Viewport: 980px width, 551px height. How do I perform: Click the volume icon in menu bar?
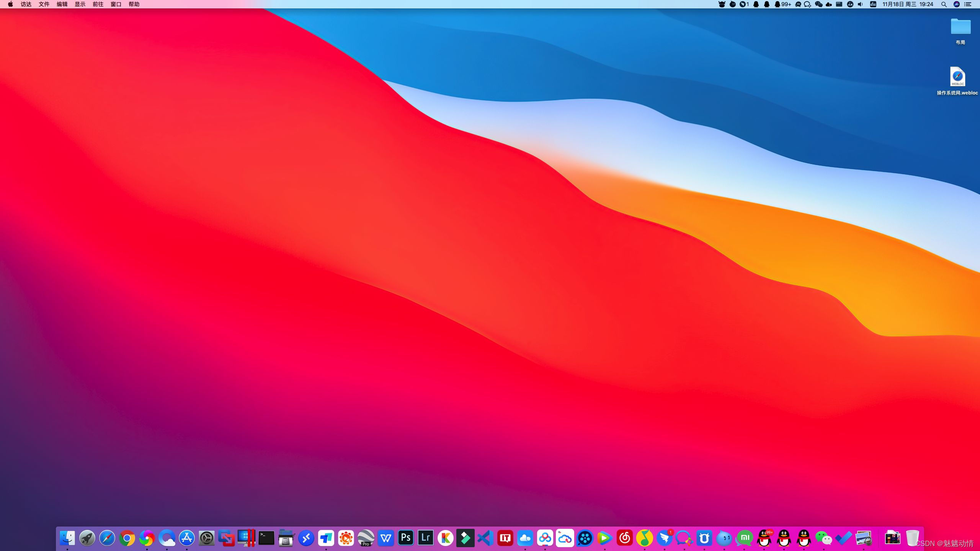(860, 4)
